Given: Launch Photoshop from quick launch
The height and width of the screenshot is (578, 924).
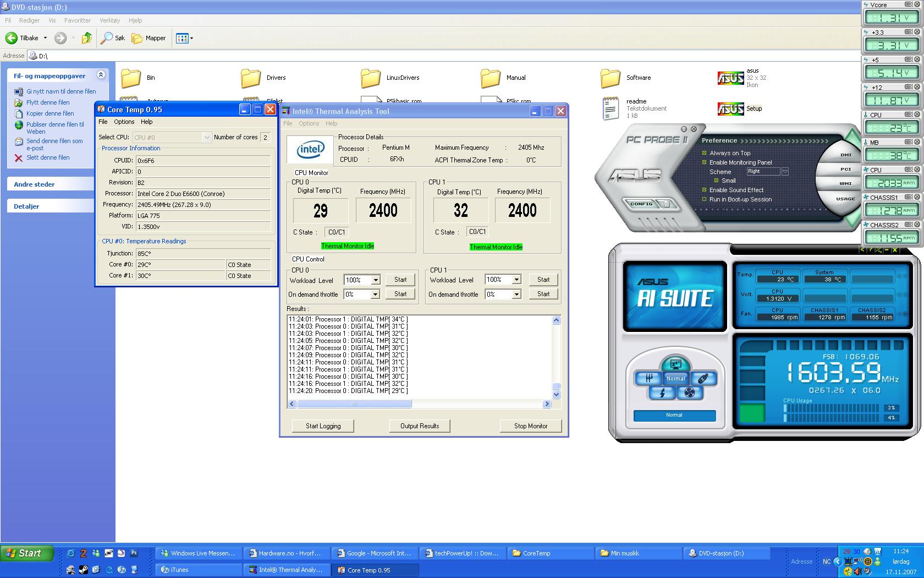Looking at the screenshot, I should click(134, 553).
